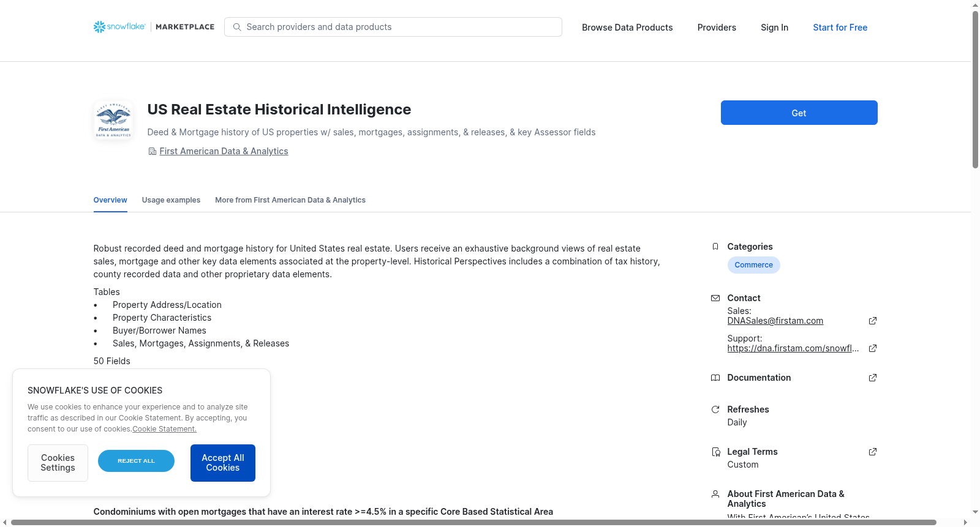Open external link icon beside Support URL
This screenshot has width=980, height=527.
[x=873, y=348]
